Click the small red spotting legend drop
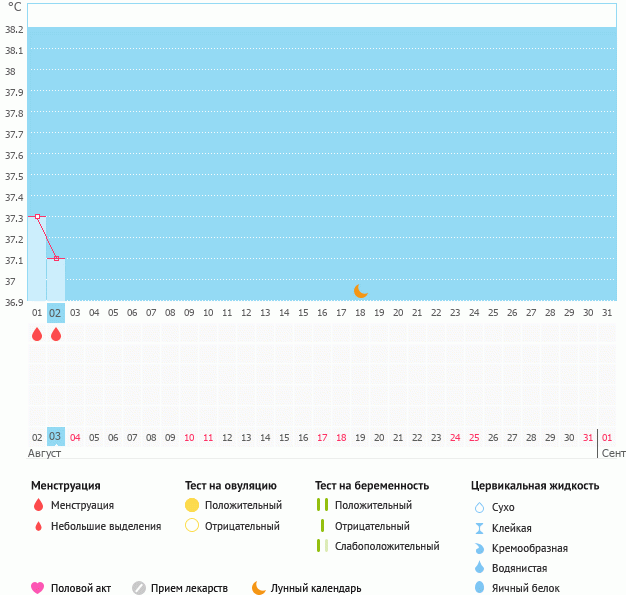Viewport: 626px width, 595px height. coord(38,527)
